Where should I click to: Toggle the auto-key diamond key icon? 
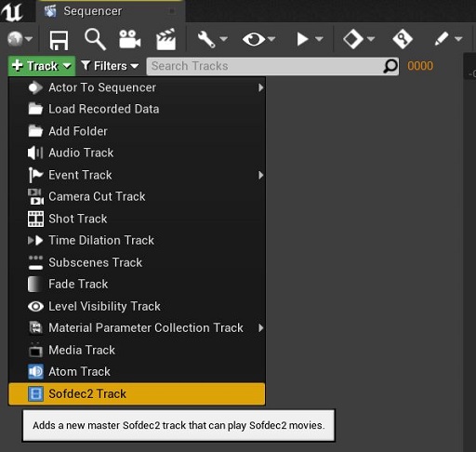(403, 39)
